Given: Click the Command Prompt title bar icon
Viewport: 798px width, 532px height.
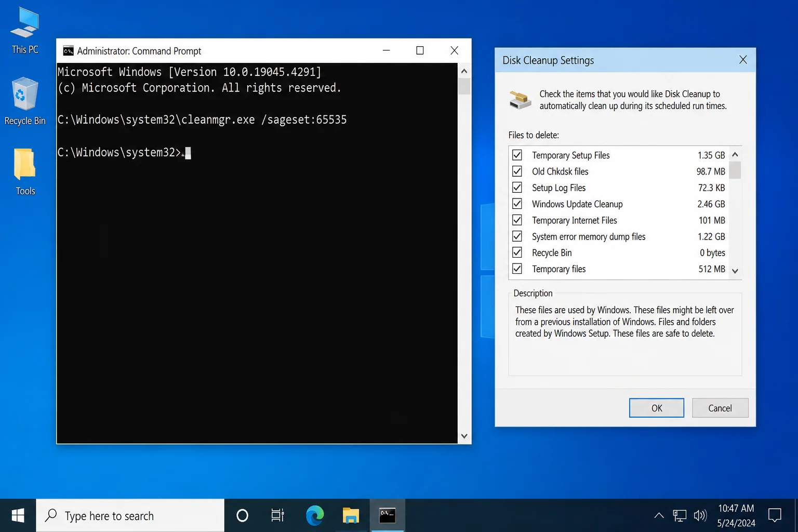Looking at the screenshot, I should click(x=68, y=51).
